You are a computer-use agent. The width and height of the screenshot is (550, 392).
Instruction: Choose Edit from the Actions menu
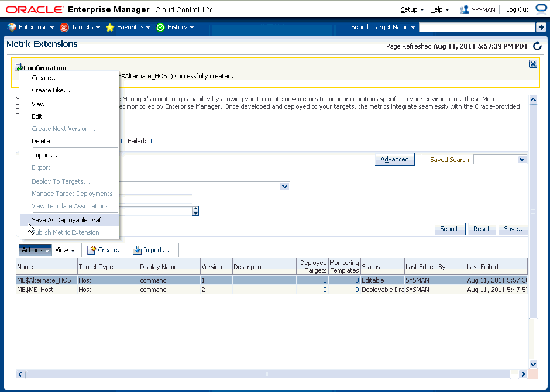pos(70,116)
